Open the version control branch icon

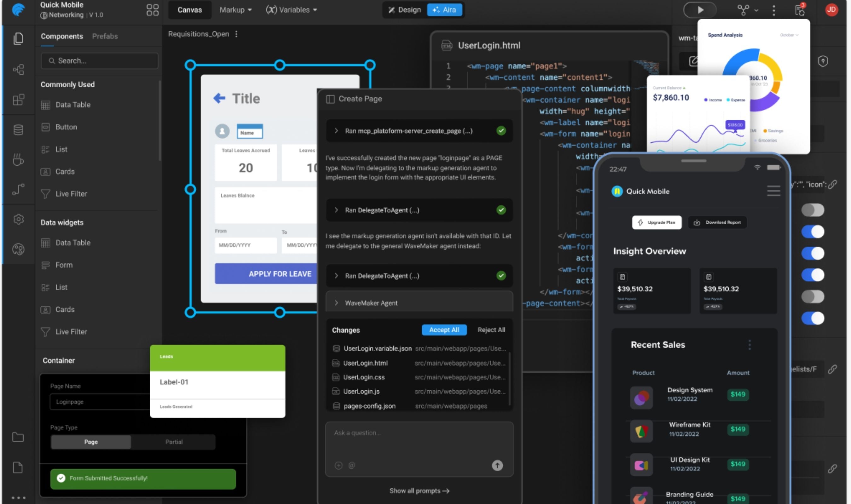click(x=744, y=10)
